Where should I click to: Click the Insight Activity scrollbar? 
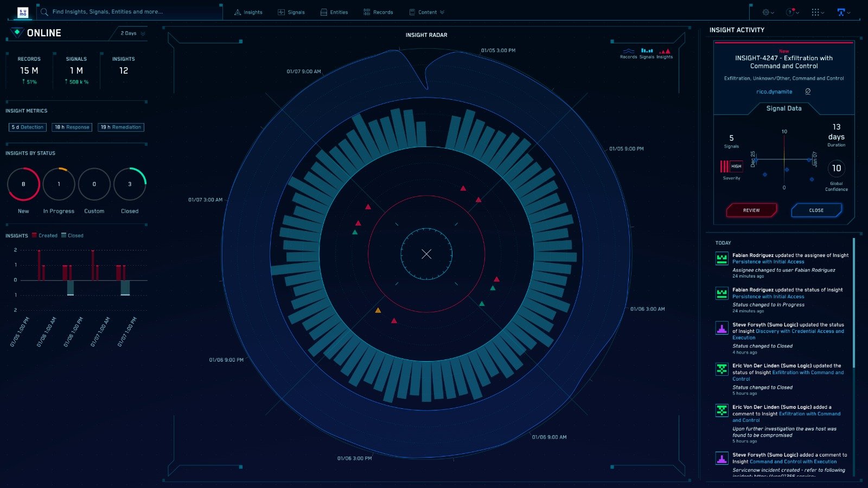pyautogui.click(x=854, y=303)
